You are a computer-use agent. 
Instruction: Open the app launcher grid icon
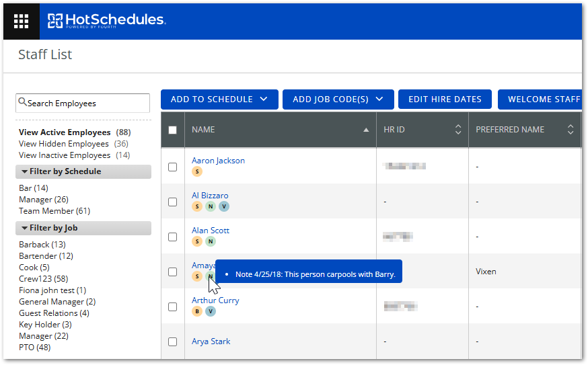(21, 21)
